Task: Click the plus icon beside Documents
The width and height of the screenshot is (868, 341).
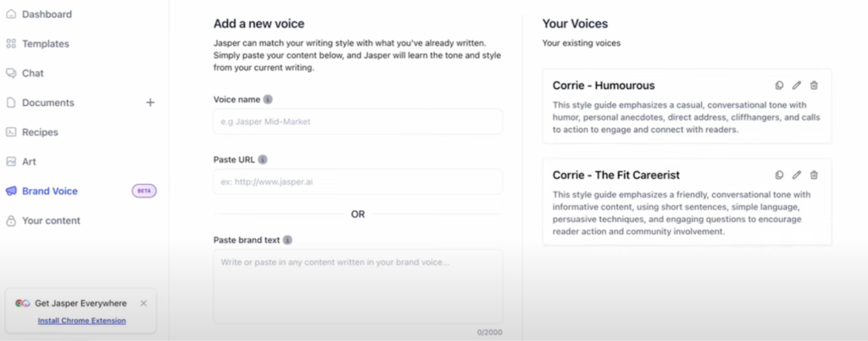Action: pyautogui.click(x=150, y=103)
